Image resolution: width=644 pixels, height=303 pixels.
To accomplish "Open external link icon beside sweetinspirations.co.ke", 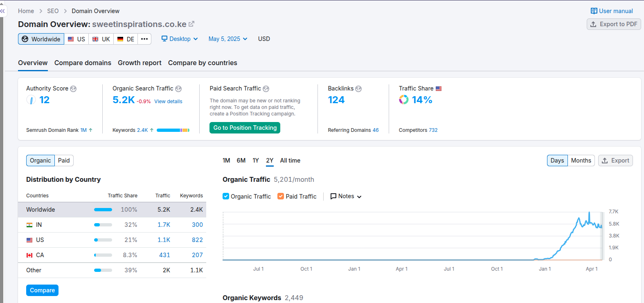I will (191, 24).
